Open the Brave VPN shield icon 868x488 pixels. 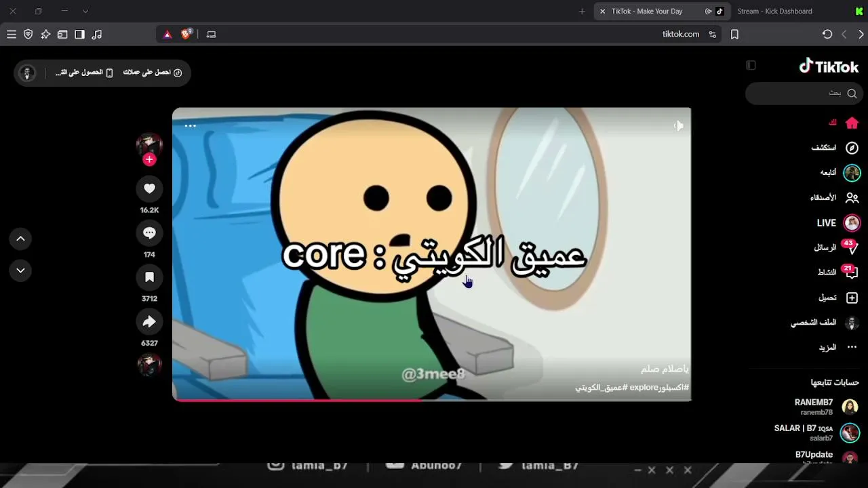(x=28, y=35)
